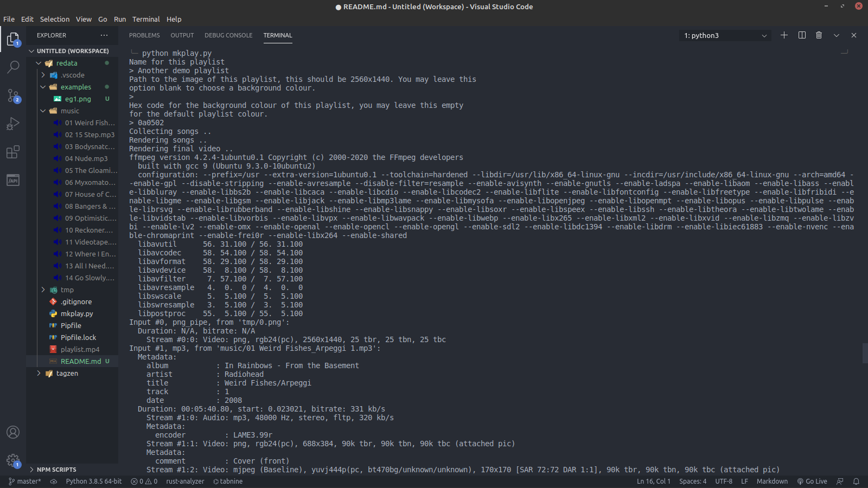The height and width of the screenshot is (488, 868).
Task: Switch to the DEBUG CONSOLE tab
Action: [228, 35]
